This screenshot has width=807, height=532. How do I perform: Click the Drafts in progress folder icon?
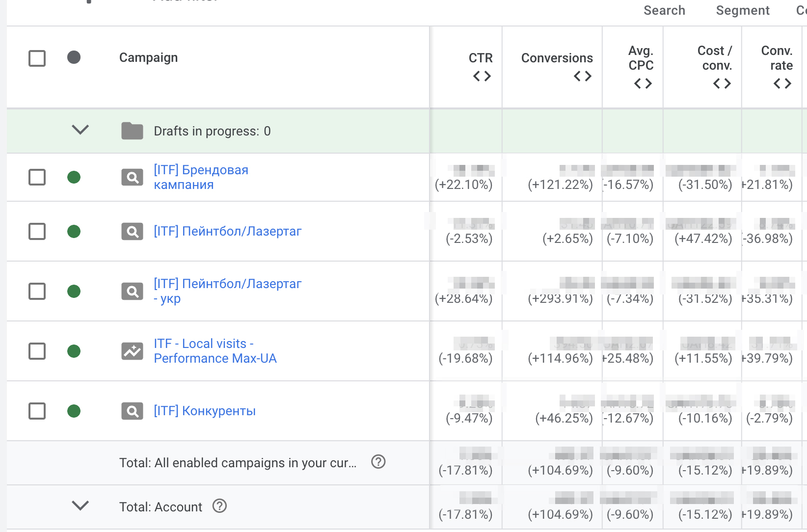pyautogui.click(x=132, y=131)
